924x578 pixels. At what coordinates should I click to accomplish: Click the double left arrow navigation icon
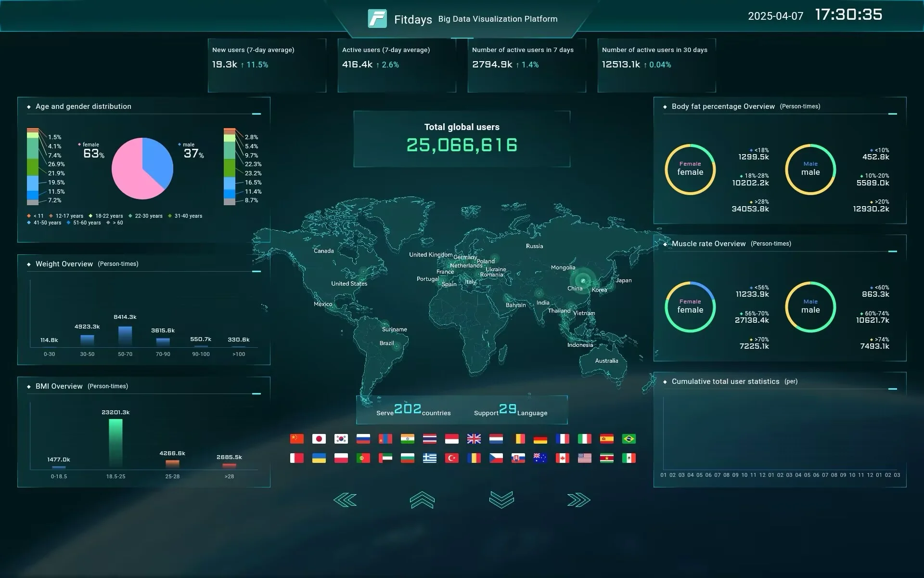coord(345,500)
